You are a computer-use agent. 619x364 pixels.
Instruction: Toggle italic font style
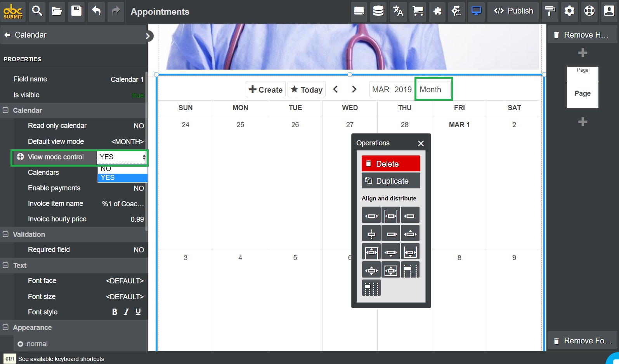127,312
